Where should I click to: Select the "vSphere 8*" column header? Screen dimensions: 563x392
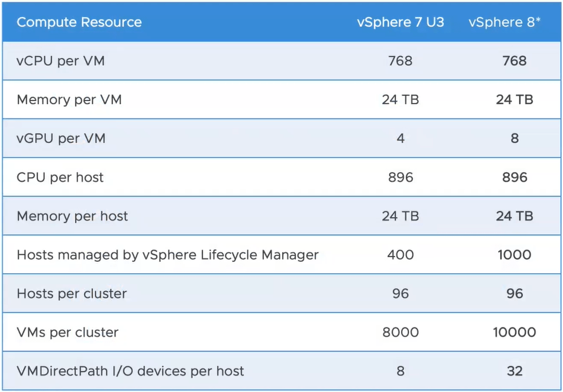tap(504, 23)
